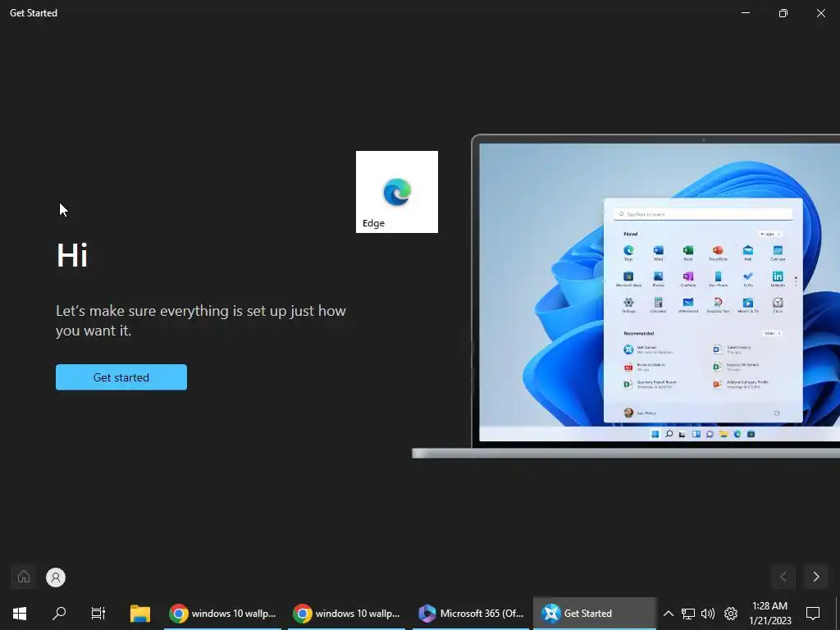Launch File Explorer from taskbar
This screenshot has height=630, width=840.
(x=140, y=614)
